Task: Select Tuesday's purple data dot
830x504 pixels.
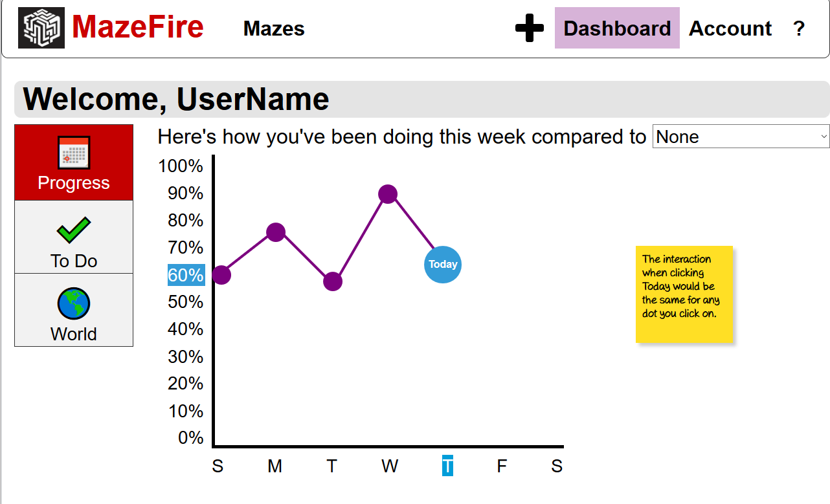Action: [333, 281]
